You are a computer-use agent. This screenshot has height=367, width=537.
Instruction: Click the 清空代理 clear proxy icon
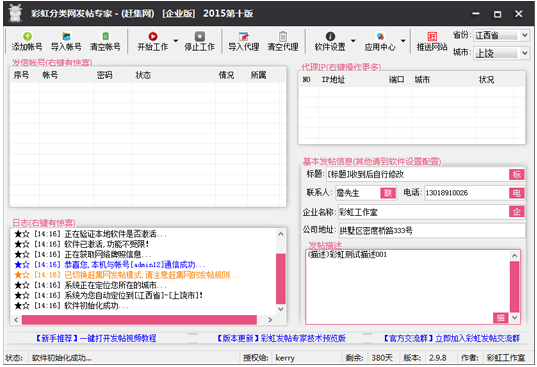pyautogui.click(x=283, y=36)
